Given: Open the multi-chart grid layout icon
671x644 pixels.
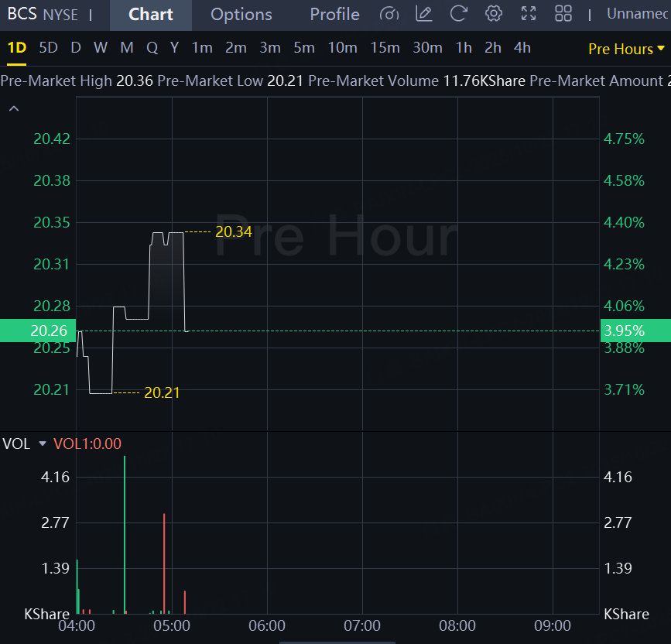Looking at the screenshot, I should [x=563, y=14].
